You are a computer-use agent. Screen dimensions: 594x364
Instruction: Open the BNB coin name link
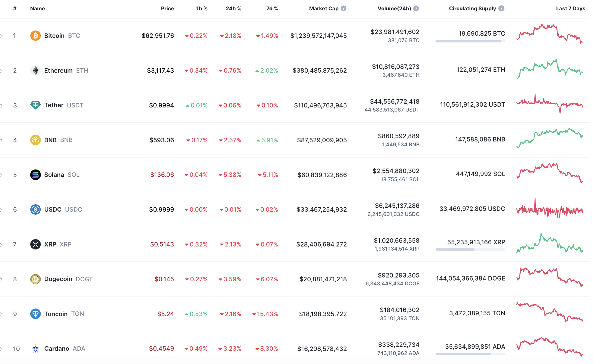[51, 140]
